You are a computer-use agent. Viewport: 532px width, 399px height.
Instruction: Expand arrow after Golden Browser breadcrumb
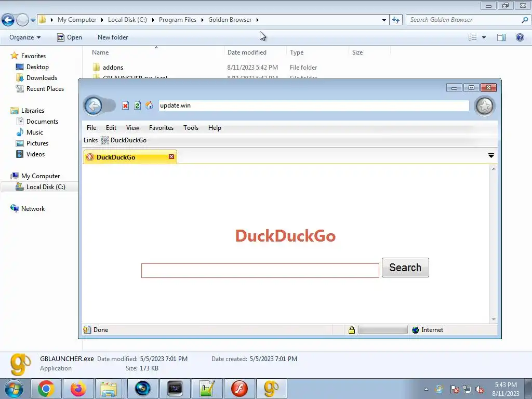pyautogui.click(x=258, y=20)
